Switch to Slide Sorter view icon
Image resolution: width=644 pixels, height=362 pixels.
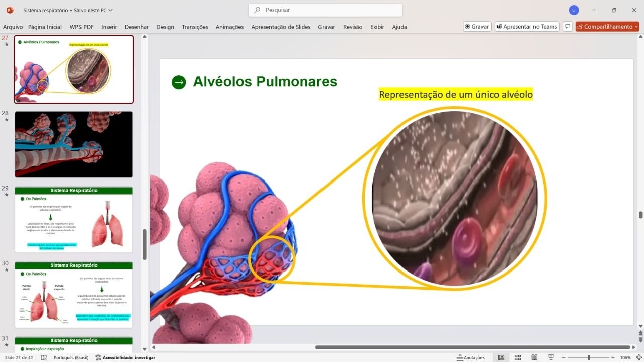coord(517,358)
